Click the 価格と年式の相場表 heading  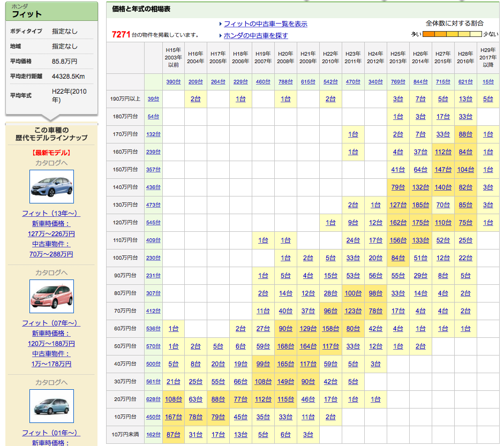141,9
